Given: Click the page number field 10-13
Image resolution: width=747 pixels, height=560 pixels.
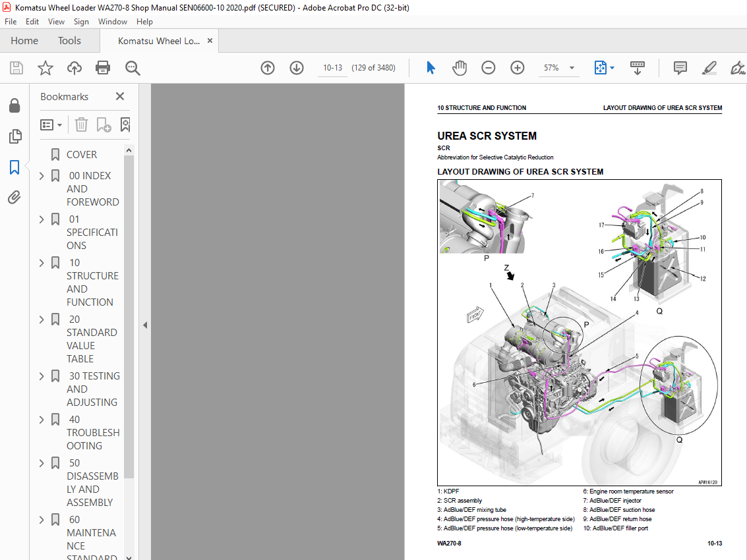Looking at the screenshot, I should [x=332, y=68].
